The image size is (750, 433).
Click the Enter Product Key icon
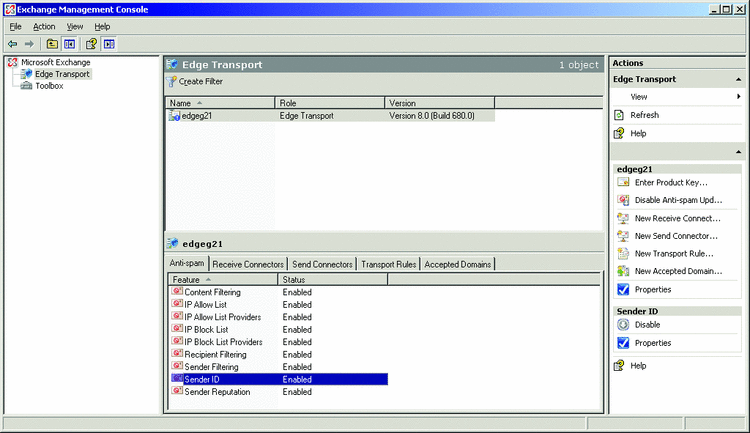[x=623, y=182]
